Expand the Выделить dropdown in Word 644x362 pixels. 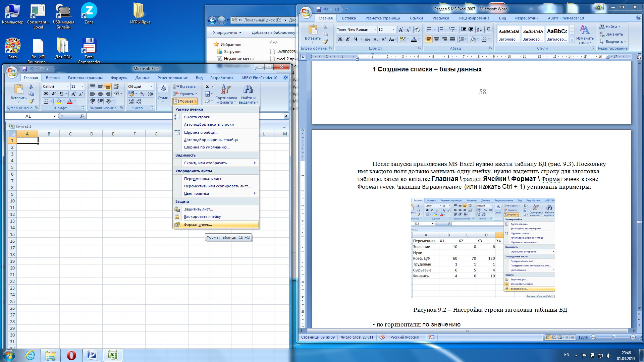tap(625, 42)
